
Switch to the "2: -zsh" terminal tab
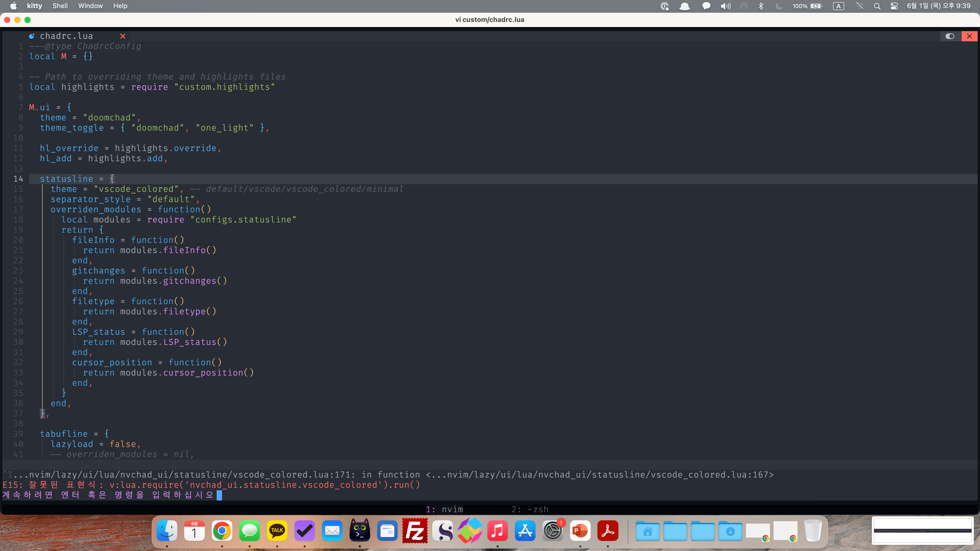[530, 509]
